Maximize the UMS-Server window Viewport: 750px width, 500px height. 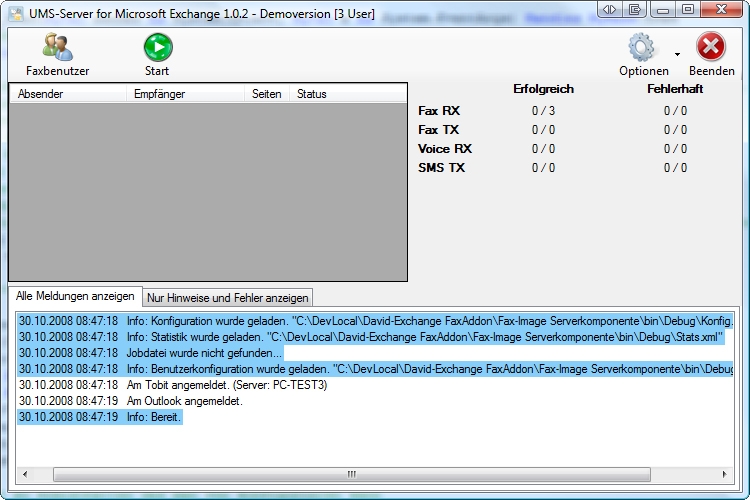688,9
